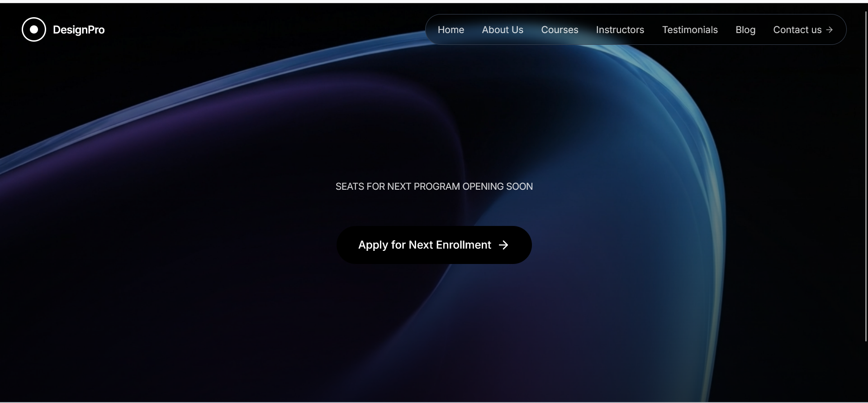Open the Home nav link
Viewport: 868px width, 403px height.
click(x=451, y=30)
